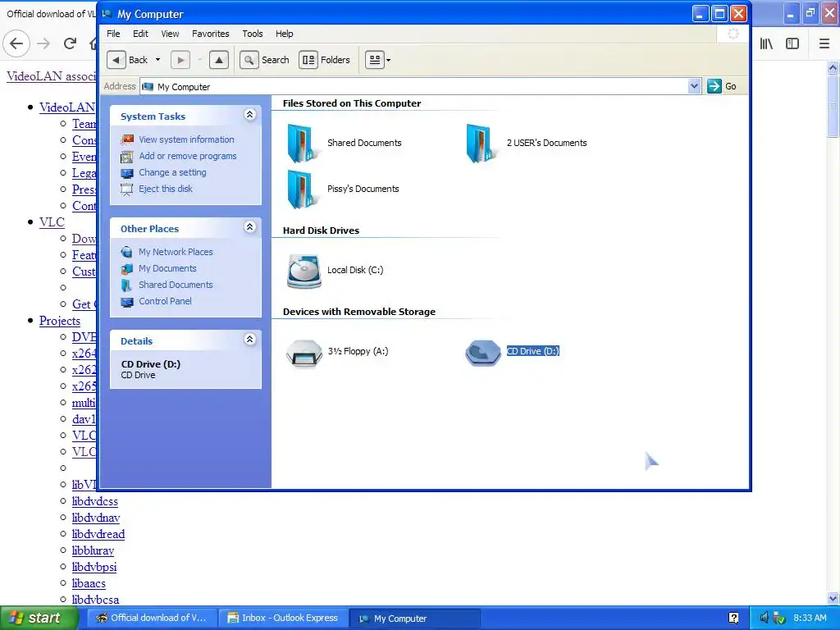Collapse the System Tasks panel

click(249, 114)
